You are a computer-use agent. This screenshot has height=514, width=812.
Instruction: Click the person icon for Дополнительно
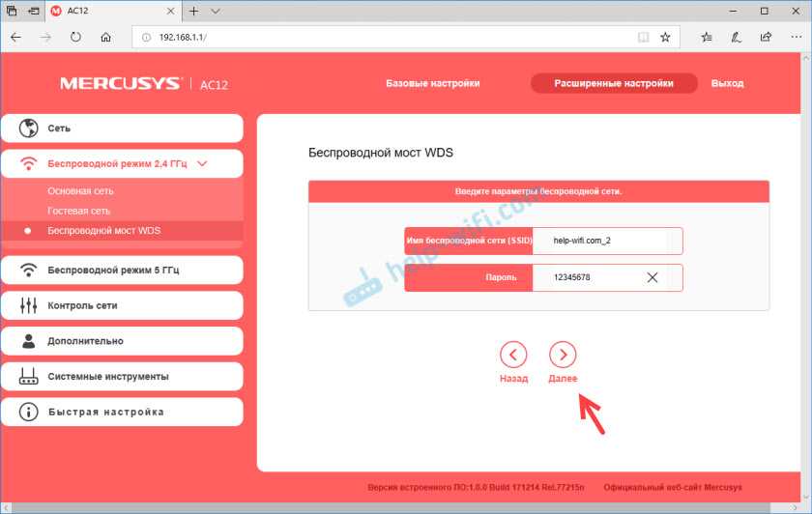click(x=29, y=341)
